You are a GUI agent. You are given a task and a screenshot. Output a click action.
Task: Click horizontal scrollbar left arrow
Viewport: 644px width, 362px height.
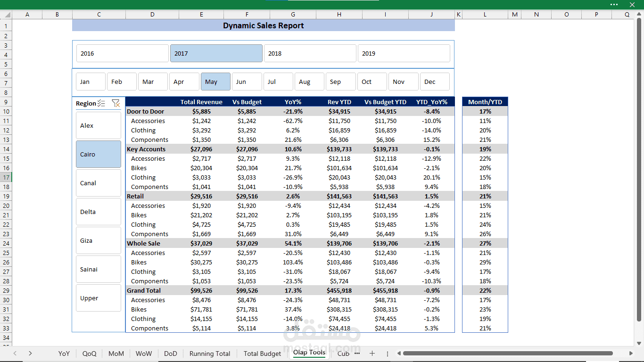(398, 353)
